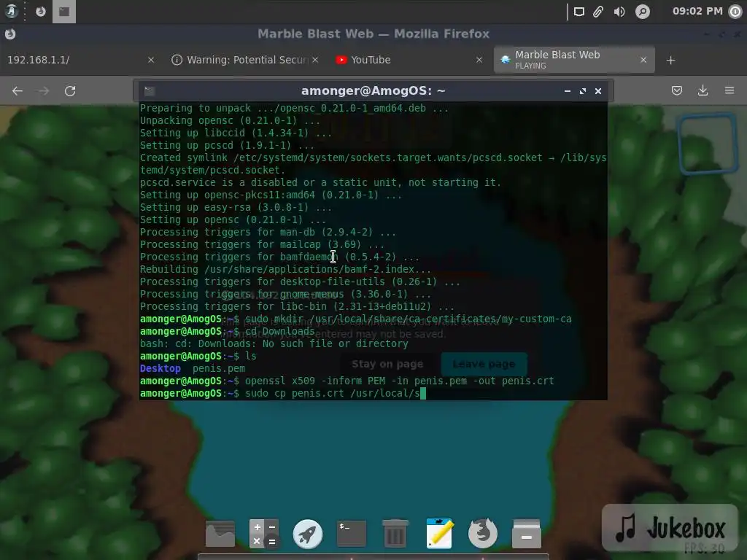This screenshot has width=747, height=560.
Task: Open the file manager dock icon
Action: (x=220, y=533)
